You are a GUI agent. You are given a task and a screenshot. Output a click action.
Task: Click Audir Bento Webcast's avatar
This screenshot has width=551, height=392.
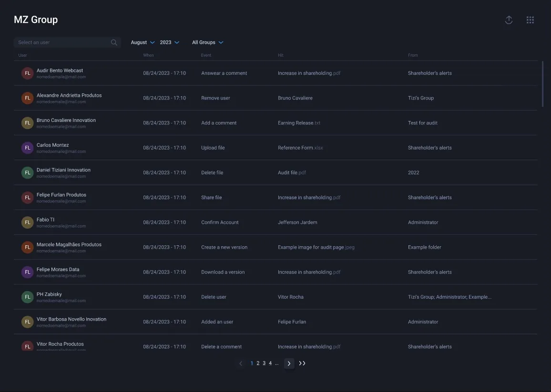(x=28, y=73)
